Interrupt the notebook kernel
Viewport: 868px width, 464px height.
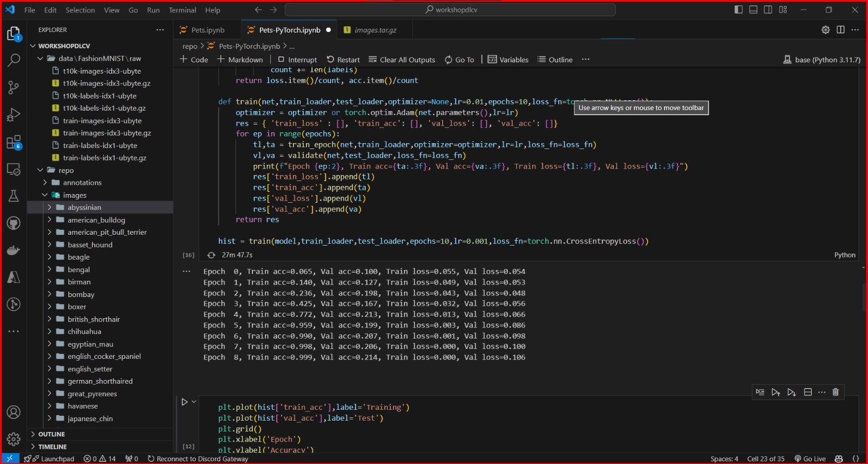(297, 60)
